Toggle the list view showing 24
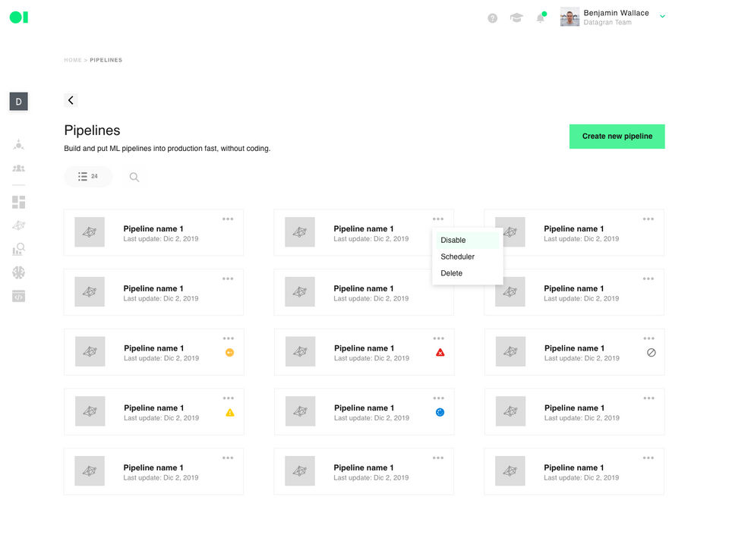This screenshot has width=729, height=560. coord(88,177)
